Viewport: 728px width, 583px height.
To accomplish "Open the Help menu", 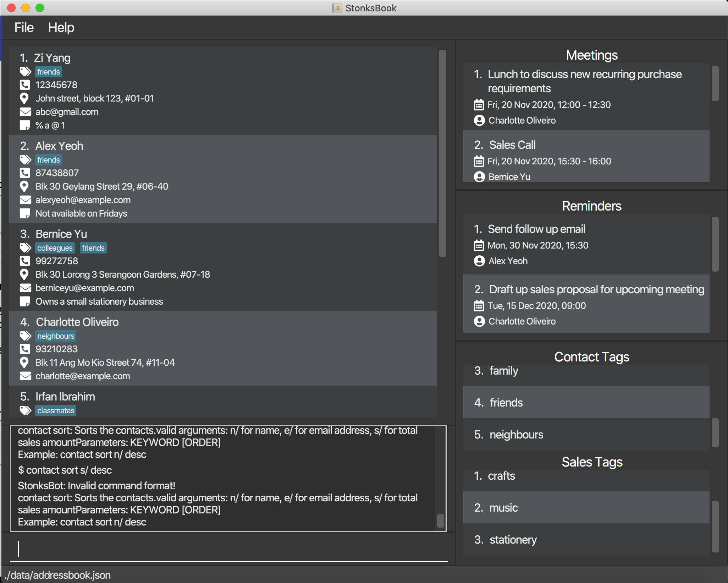I will [61, 28].
